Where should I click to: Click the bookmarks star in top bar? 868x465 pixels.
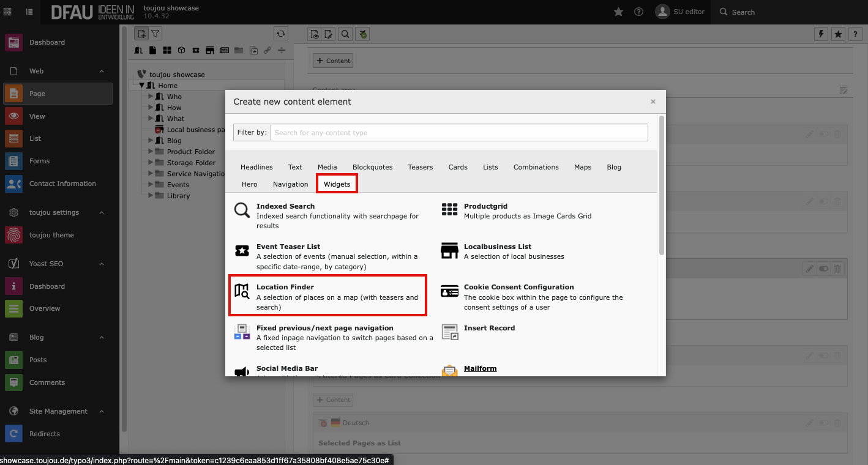click(x=619, y=12)
